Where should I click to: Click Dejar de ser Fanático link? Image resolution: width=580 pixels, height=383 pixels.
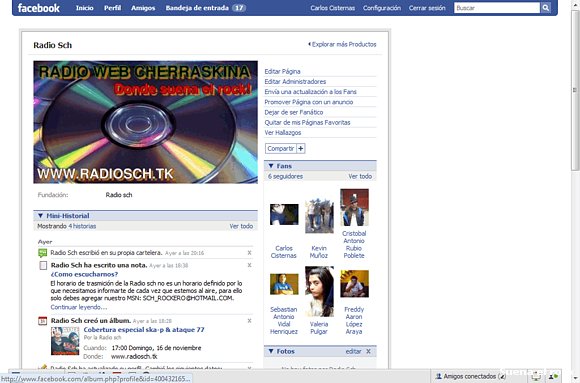[294, 112]
